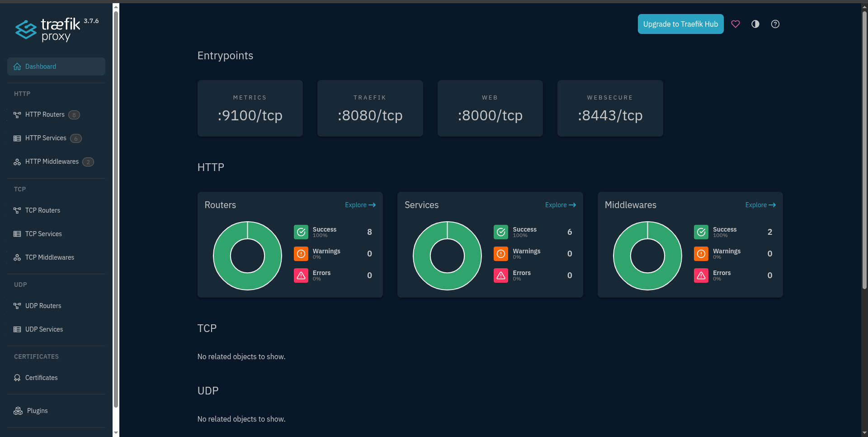Click the HTTP Middlewares count badge 2
868x437 pixels.
click(x=88, y=162)
